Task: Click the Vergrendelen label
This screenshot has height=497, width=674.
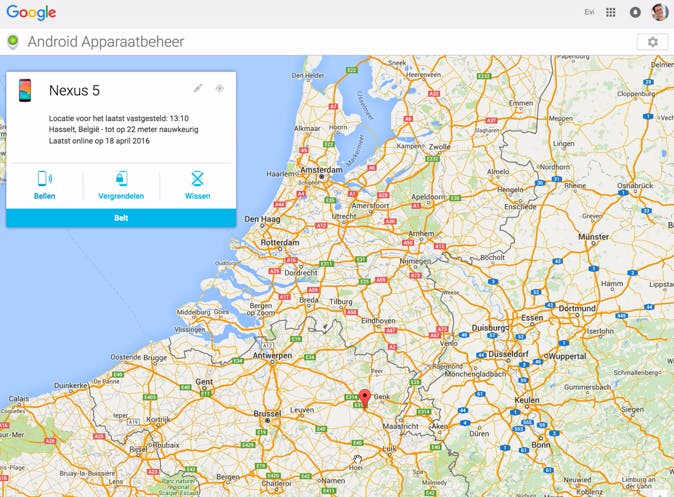Action: (x=121, y=196)
